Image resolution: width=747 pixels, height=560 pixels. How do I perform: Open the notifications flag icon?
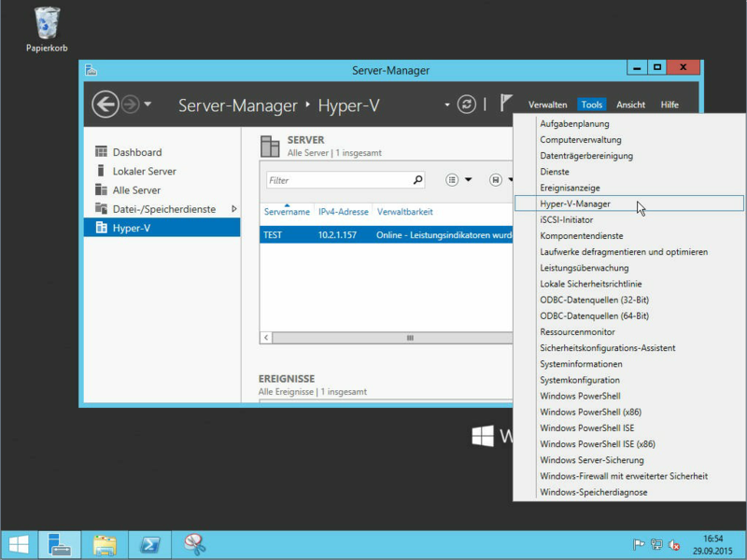pyautogui.click(x=505, y=103)
